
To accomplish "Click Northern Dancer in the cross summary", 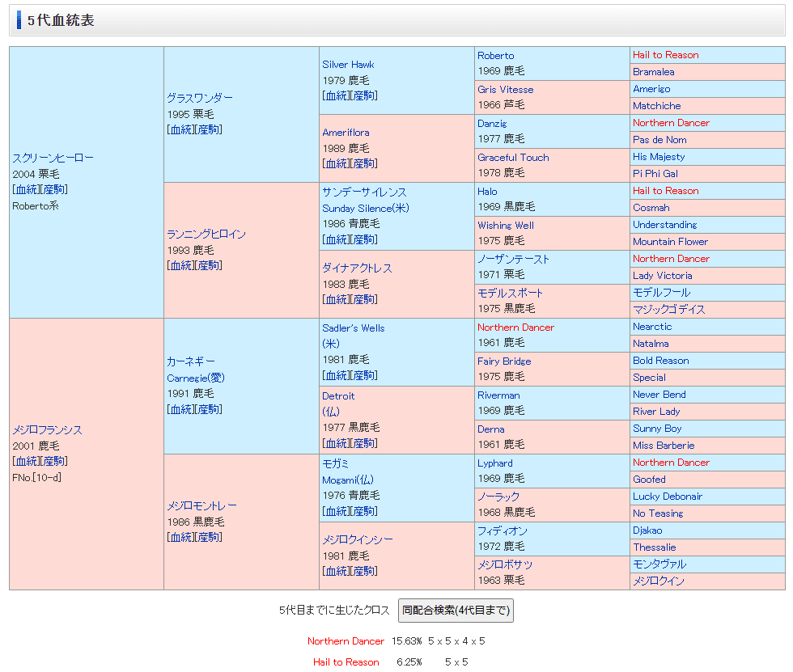I will (x=346, y=640).
